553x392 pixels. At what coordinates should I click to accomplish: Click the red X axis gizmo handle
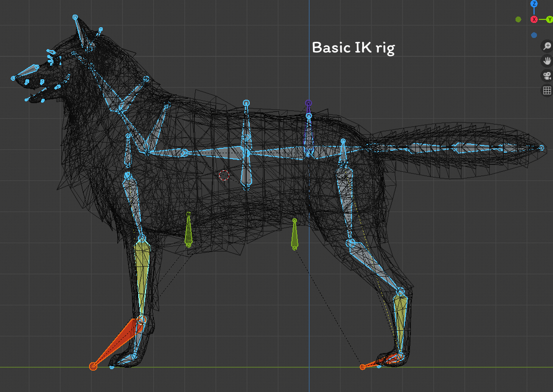pyautogui.click(x=534, y=19)
